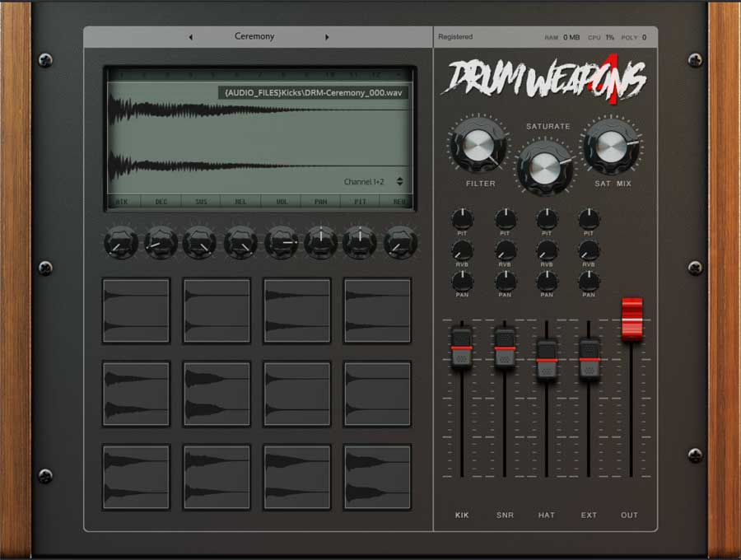Click the PAN knob in the SNR column
Screen dimensions: 741x560
pos(506,281)
